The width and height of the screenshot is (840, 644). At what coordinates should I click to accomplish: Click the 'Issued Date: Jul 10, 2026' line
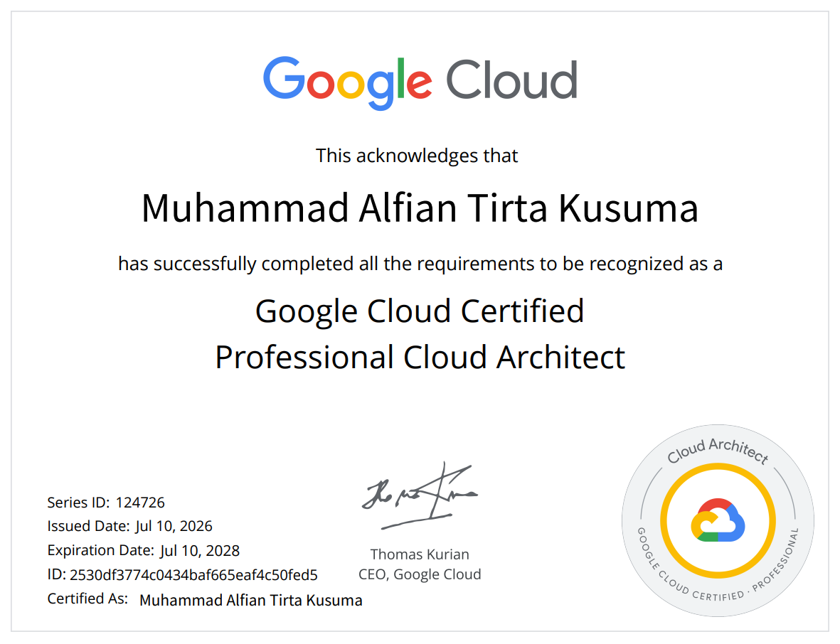(x=129, y=526)
